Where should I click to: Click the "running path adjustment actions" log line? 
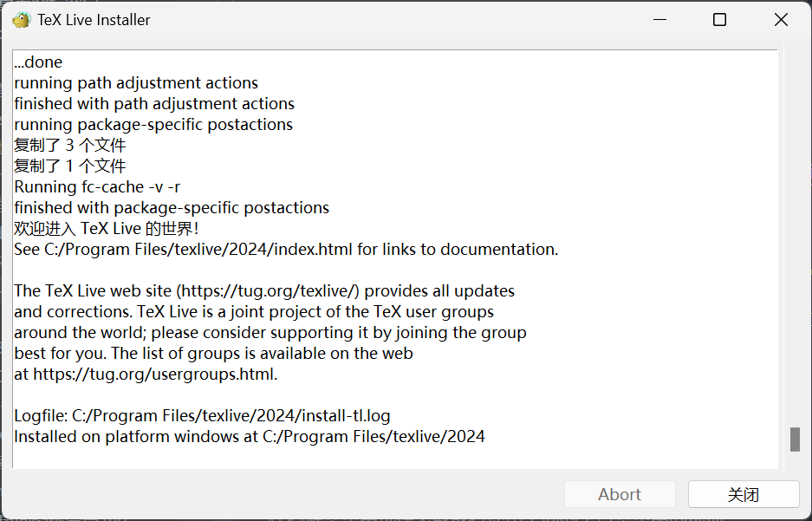pyautogui.click(x=136, y=83)
